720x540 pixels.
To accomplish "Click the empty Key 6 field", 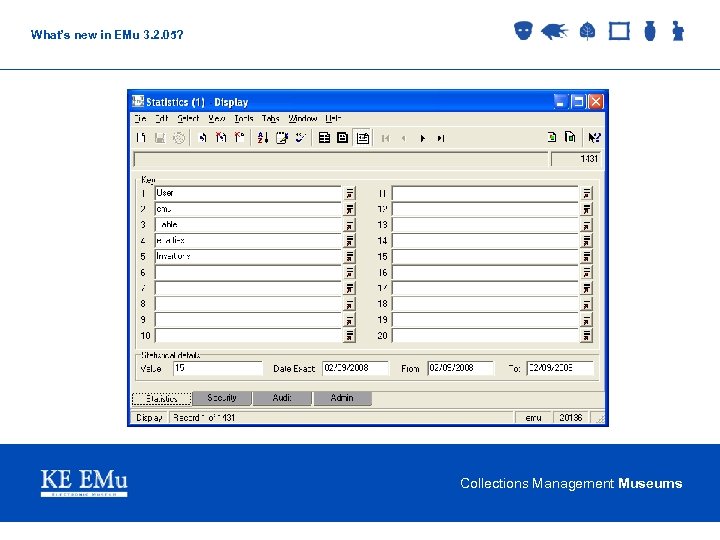I will [x=248, y=273].
